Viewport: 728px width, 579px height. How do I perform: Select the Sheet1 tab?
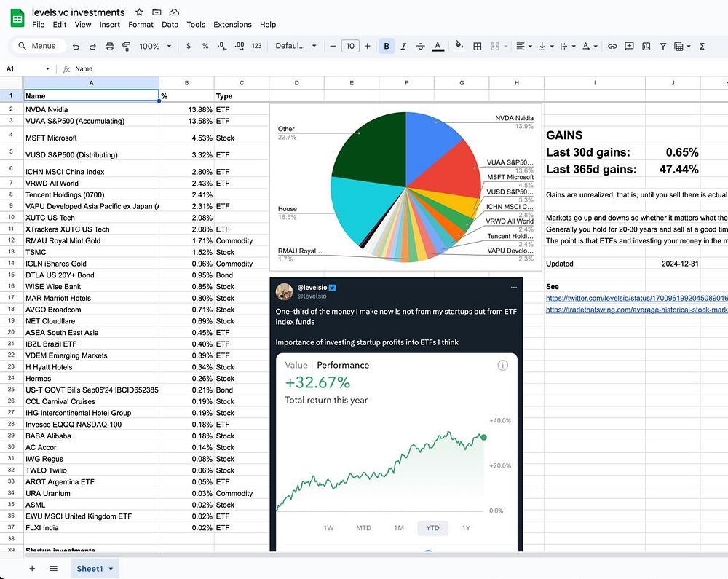coord(94,568)
